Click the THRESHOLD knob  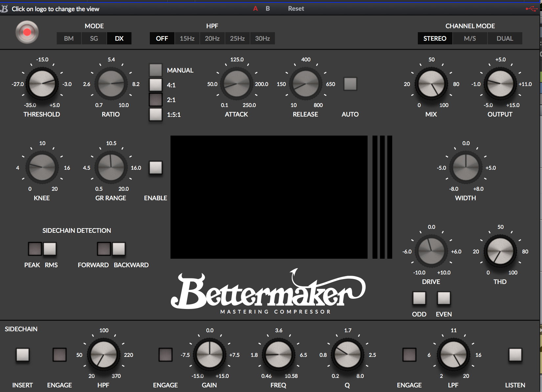pos(42,84)
